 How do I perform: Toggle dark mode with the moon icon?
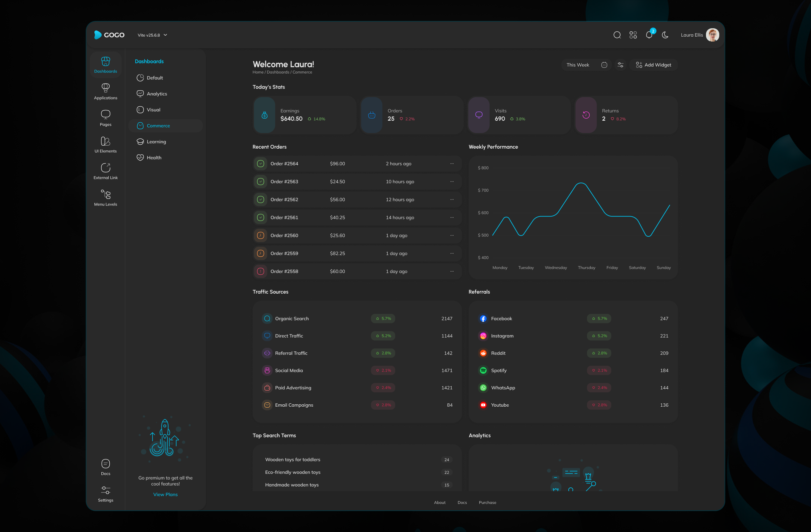click(665, 35)
